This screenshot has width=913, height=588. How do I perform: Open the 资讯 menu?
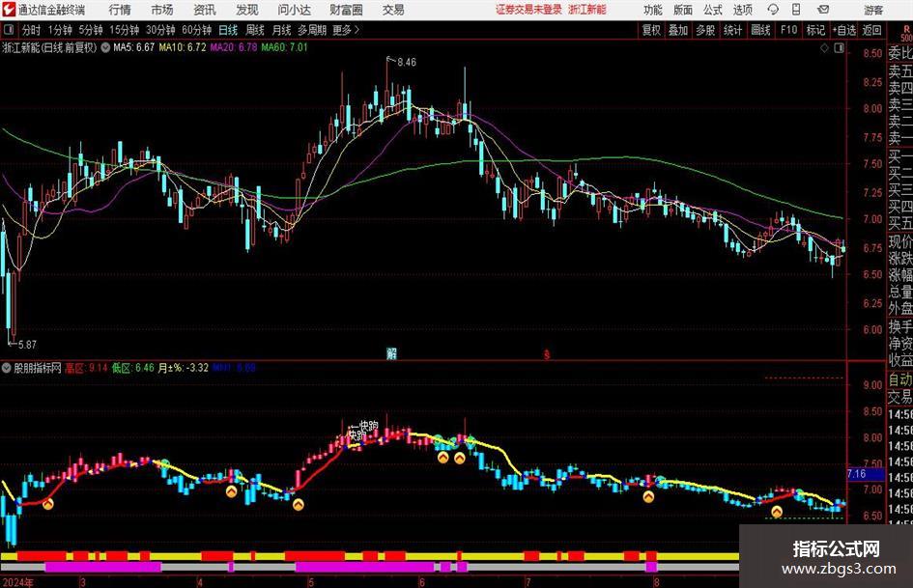205,10
